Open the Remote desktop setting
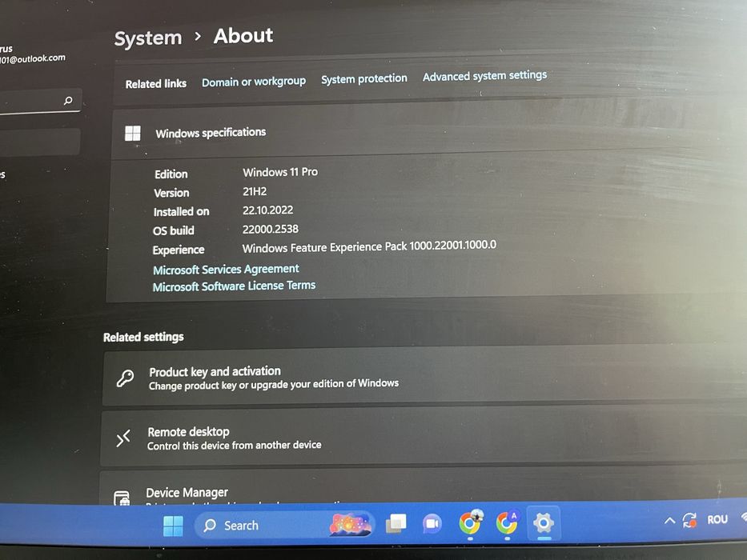 423,437
